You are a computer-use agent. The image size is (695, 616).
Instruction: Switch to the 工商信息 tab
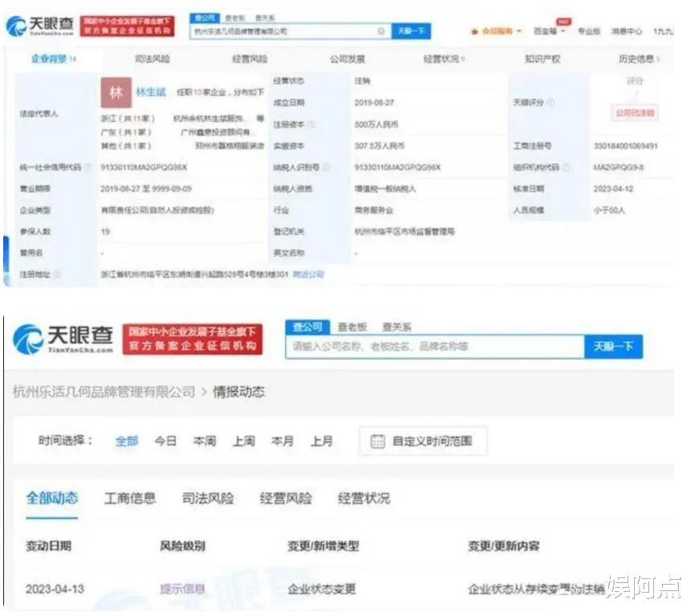[129, 499]
